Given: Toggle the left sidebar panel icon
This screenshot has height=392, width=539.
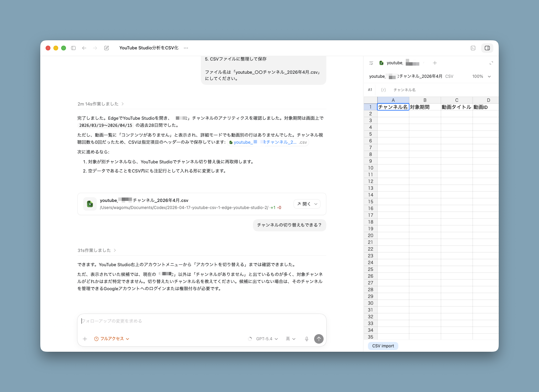Looking at the screenshot, I should [73, 48].
